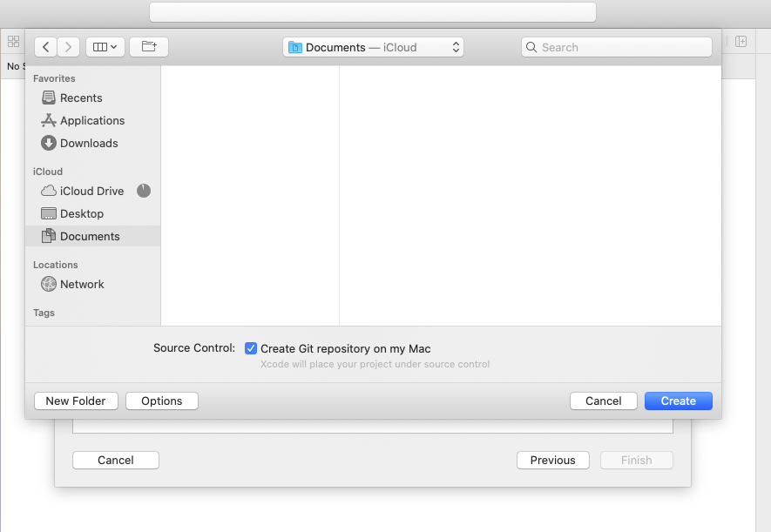Click Cancel in the background wizard sheet

[x=116, y=461]
